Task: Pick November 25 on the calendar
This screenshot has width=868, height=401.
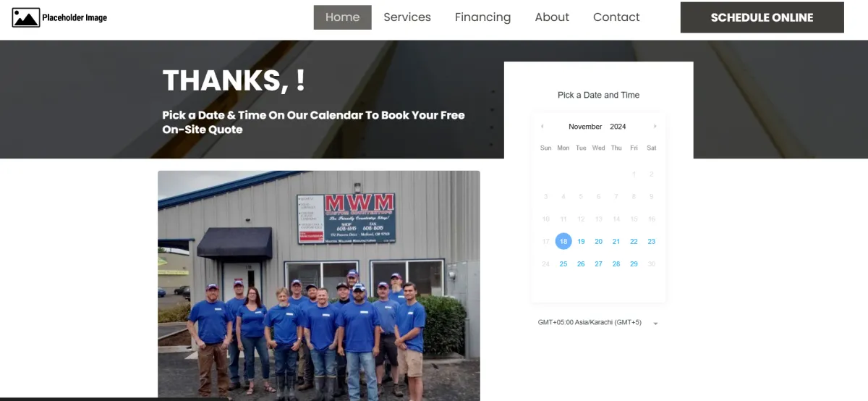Action: coord(563,264)
